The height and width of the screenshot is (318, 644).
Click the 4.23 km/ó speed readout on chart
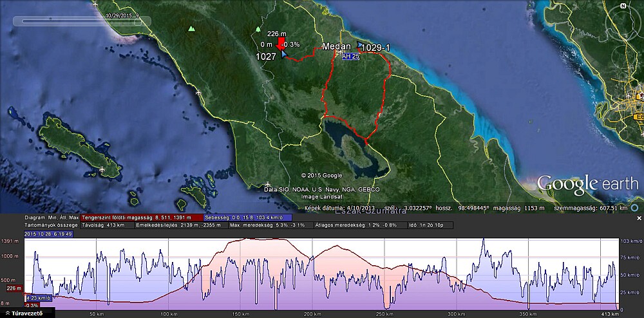click(x=39, y=298)
